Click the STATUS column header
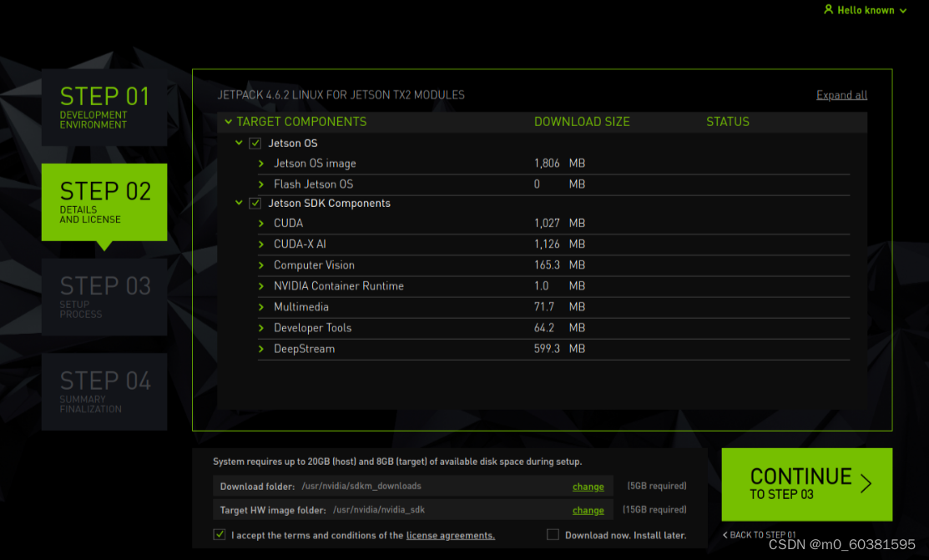This screenshot has height=560, width=929. tap(728, 122)
